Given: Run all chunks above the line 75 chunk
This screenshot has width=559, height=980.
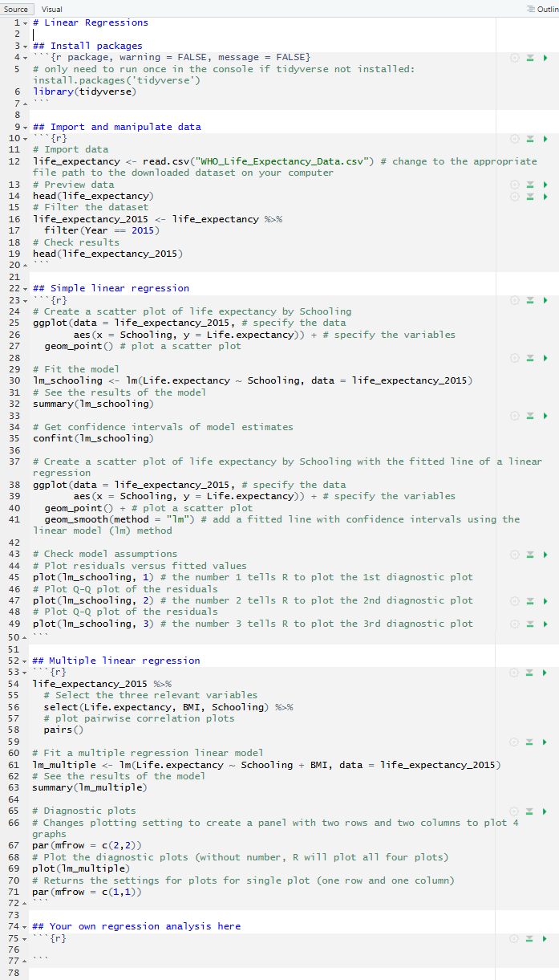Looking at the screenshot, I should (x=530, y=938).
